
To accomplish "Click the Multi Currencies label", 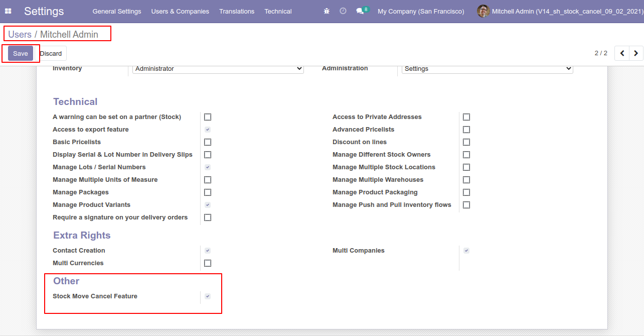I will [78, 263].
